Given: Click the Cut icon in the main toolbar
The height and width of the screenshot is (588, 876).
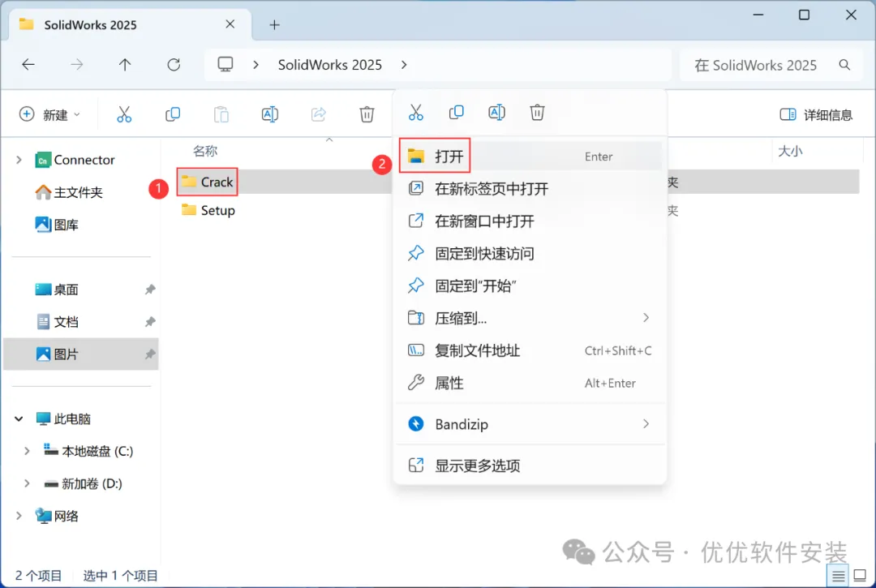Looking at the screenshot, I should [x=124, y=114].
